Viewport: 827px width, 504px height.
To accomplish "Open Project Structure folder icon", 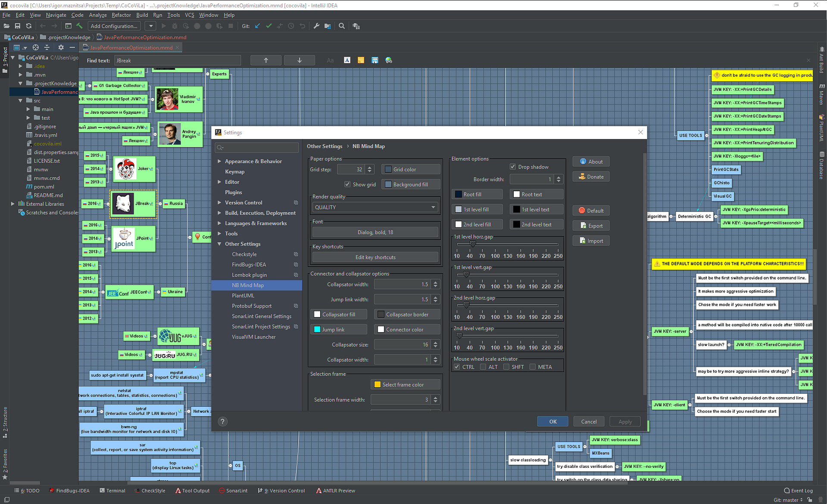I will [328, 26].
